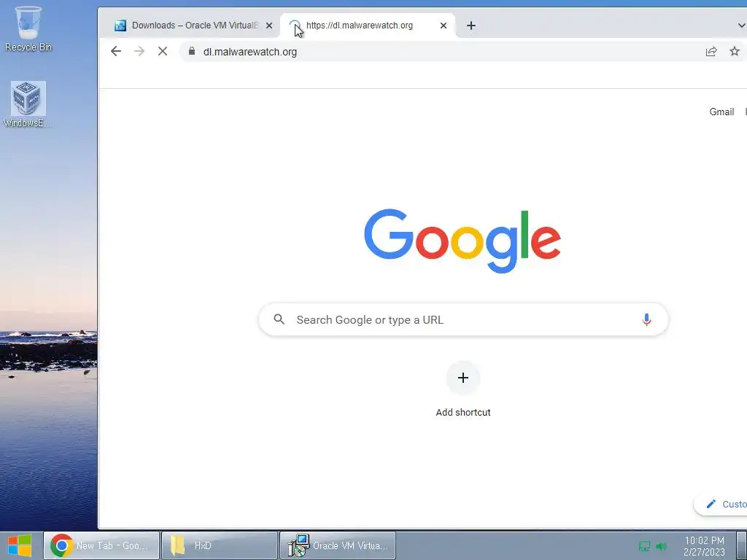Switch to Oracle VM VirtualBox taskbar item
The image size is (747, 560).
[x=337, y=545]
